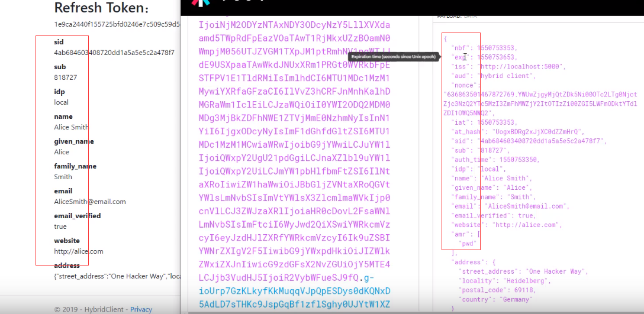Click the bold 'sid' claim label on HybridClient page
The image size is (644, 314).
click(59, 42)
